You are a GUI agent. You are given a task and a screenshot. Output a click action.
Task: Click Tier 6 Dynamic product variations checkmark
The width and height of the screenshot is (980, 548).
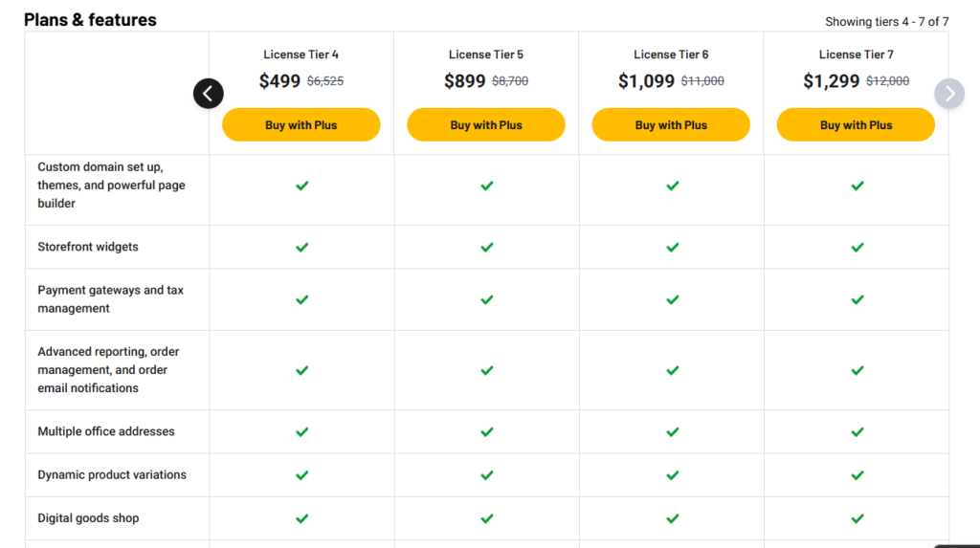tap(673, 475)
